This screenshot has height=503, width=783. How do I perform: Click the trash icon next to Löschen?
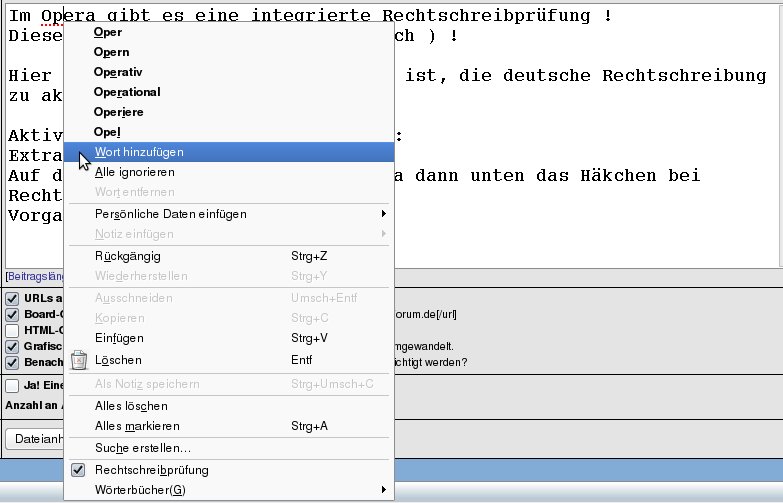click(x=79, y=360)
